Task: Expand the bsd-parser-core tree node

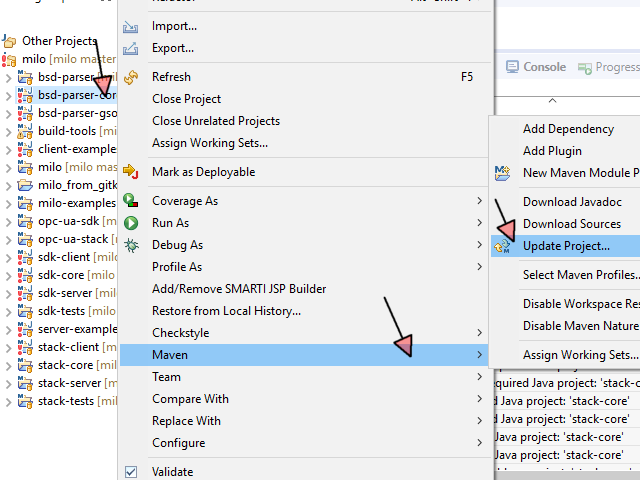Action: (x=8, y=96)
